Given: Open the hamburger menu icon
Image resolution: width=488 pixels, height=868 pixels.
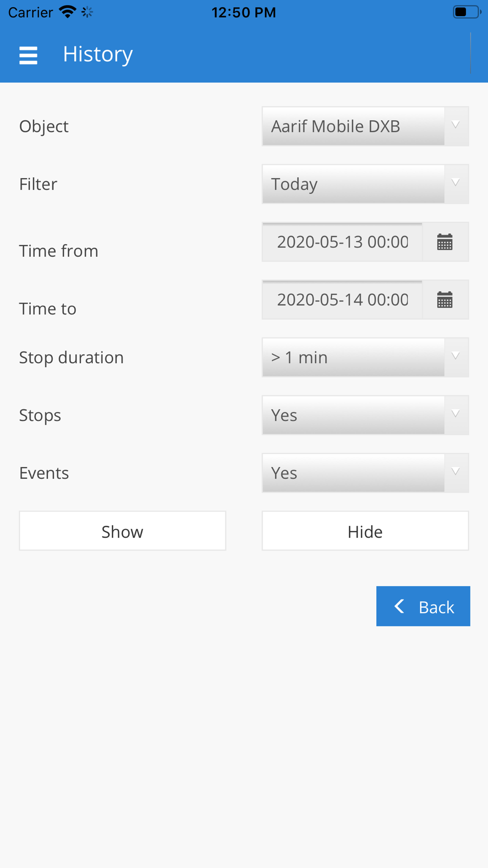Looking at the screenshot, I should pyautogui.click(x=28, y=55).
